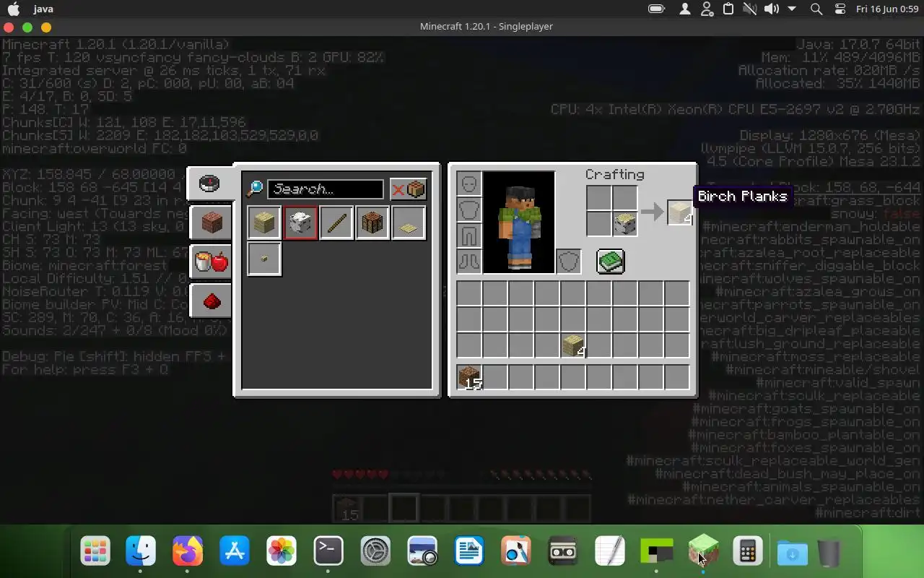This screenshot has width=924, height=578.
Task: Open Calculator from the dock
Action: (x=747, y=552)
